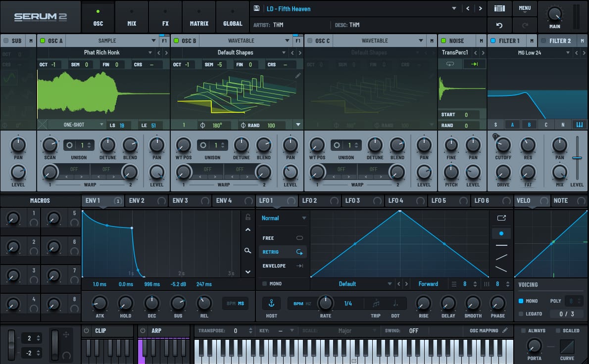Select the LFO flat line tool
Screen dimensions: 589x364
[501, 245]
